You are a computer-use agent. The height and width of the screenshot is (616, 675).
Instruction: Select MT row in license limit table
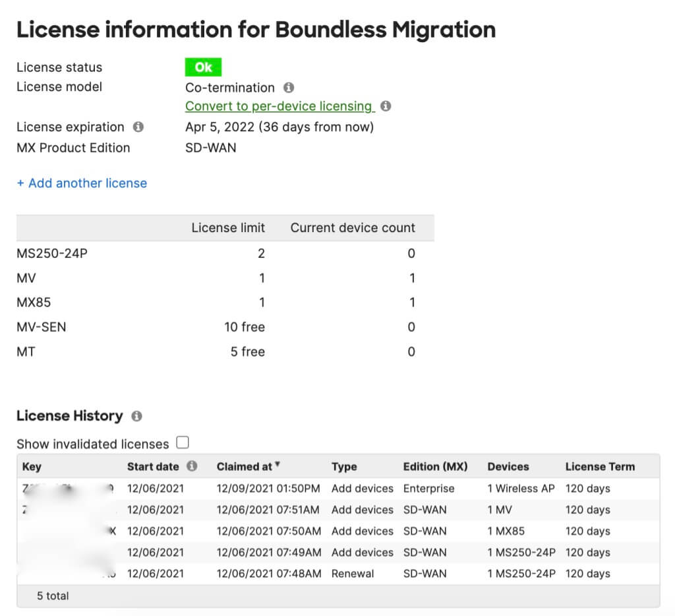coord(225,352)
